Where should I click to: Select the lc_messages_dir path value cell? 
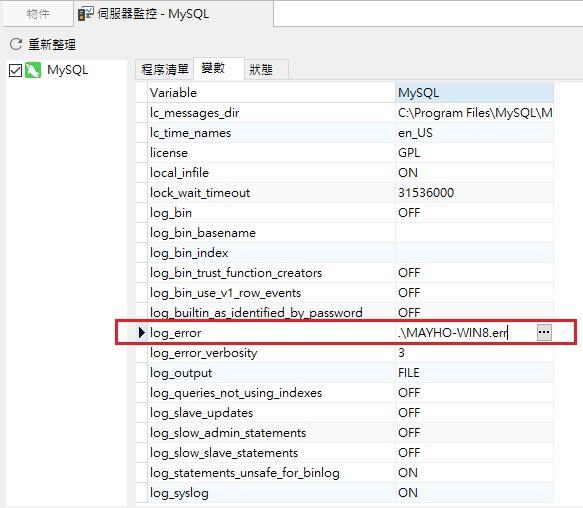474,113
